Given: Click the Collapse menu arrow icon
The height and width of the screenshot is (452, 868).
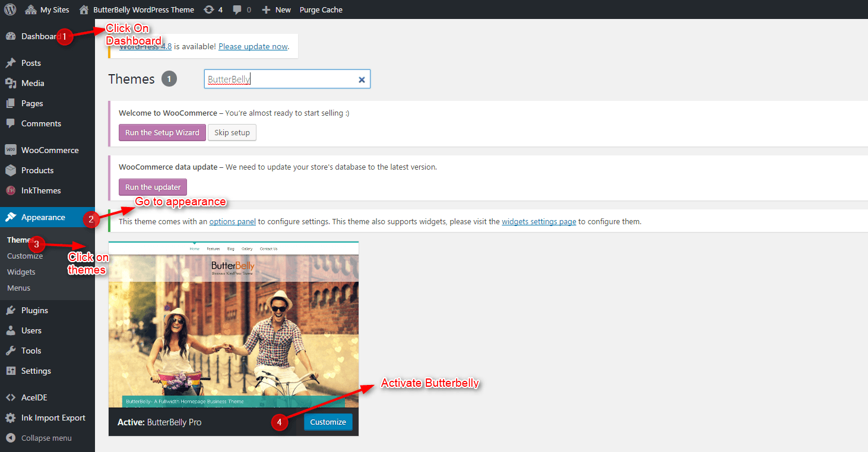Looking at the screenshot, I should coord(11,438).
